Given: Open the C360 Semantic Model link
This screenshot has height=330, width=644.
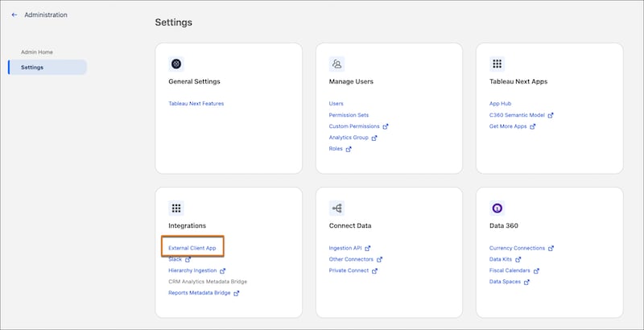Looking at the screenshot, I should tap(517, 115).
